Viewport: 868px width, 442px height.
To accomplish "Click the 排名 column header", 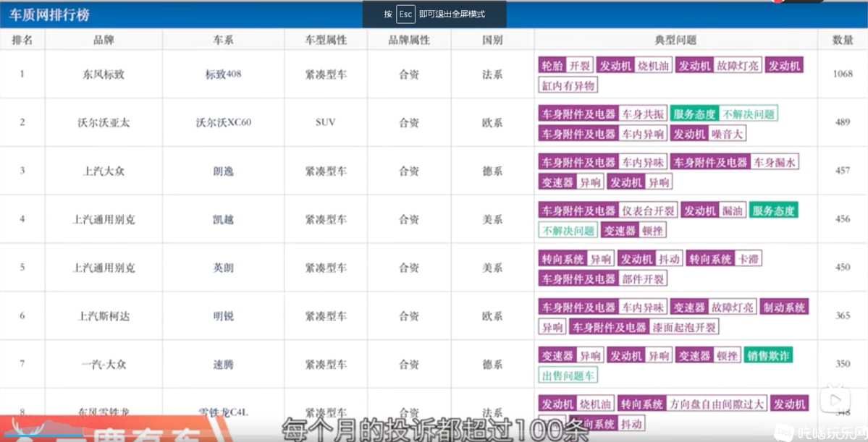I will click(22, 40).
